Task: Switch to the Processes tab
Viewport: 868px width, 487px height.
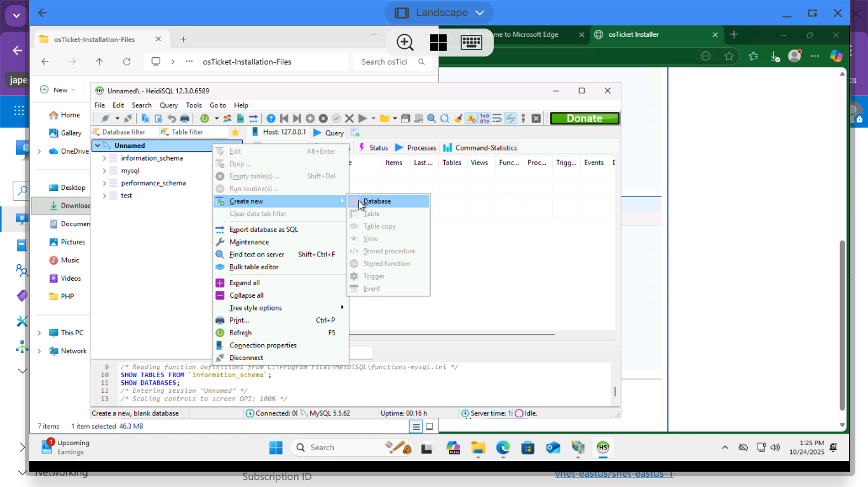Action: [416, 148]
